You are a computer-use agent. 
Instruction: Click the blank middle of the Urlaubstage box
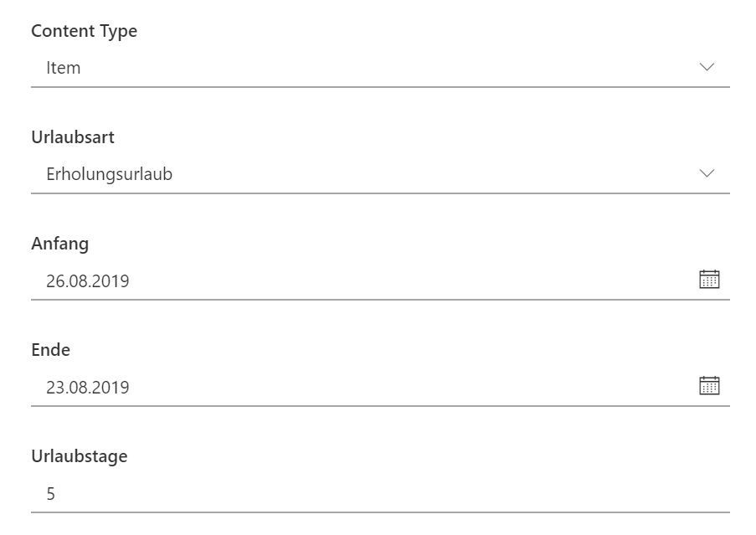coord(377,493)
